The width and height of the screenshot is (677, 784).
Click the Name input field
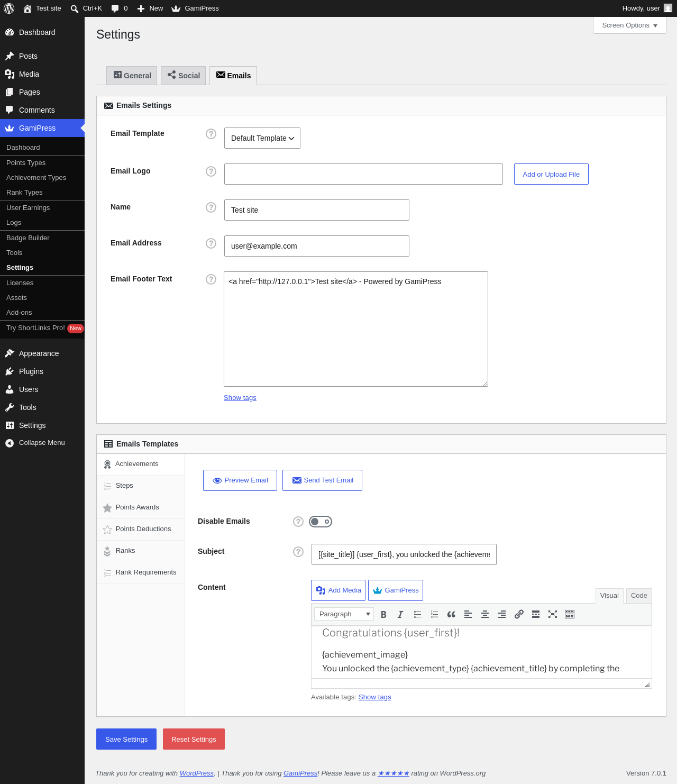[317, 210]
